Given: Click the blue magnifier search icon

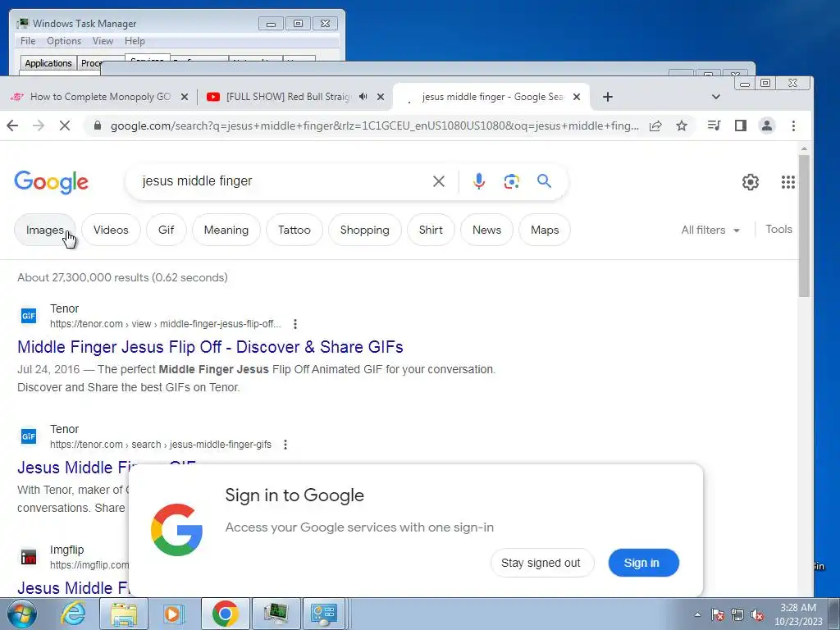Looking at the screenshot, I should click(545, 181).
